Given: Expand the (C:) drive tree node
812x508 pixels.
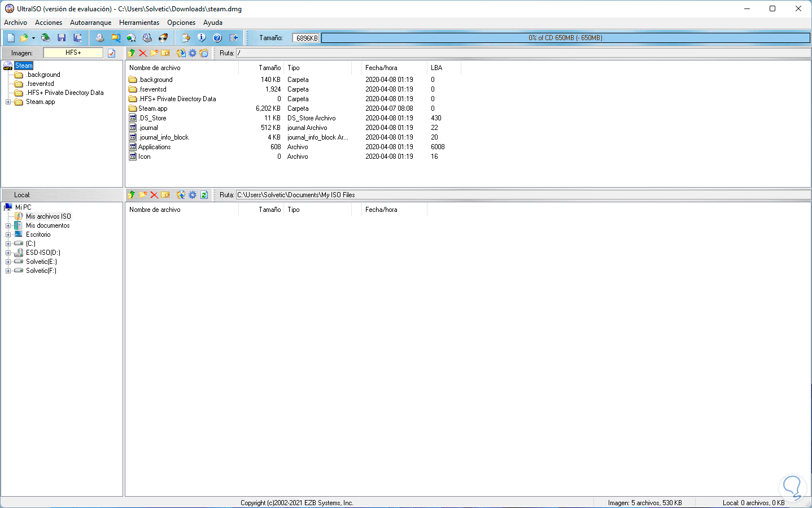Looking at the screenshot, I should [x=8, y=244].
